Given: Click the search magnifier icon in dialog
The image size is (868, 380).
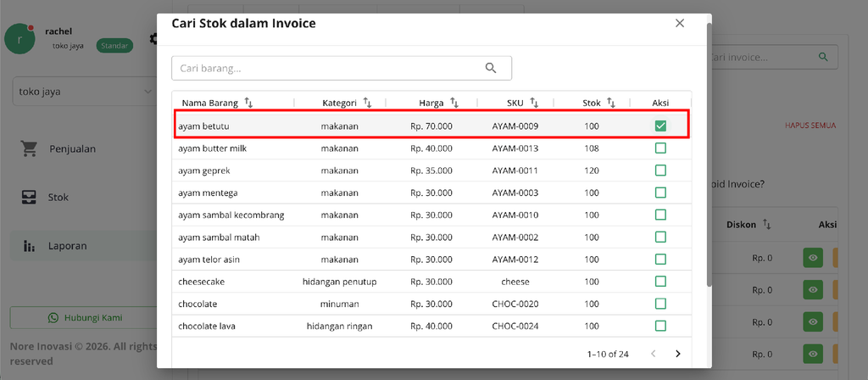Looking at the screenshot, I should tap(491, 68).
